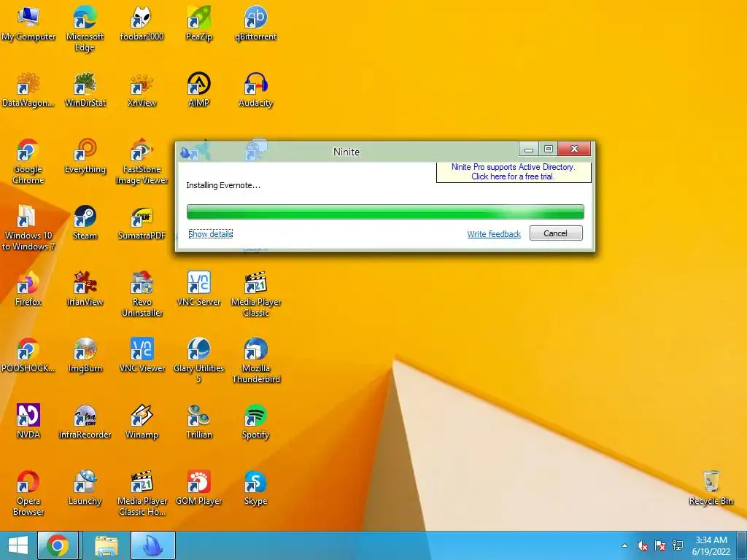
Task: Click the network status tray icon
Action: pos(678,545)
